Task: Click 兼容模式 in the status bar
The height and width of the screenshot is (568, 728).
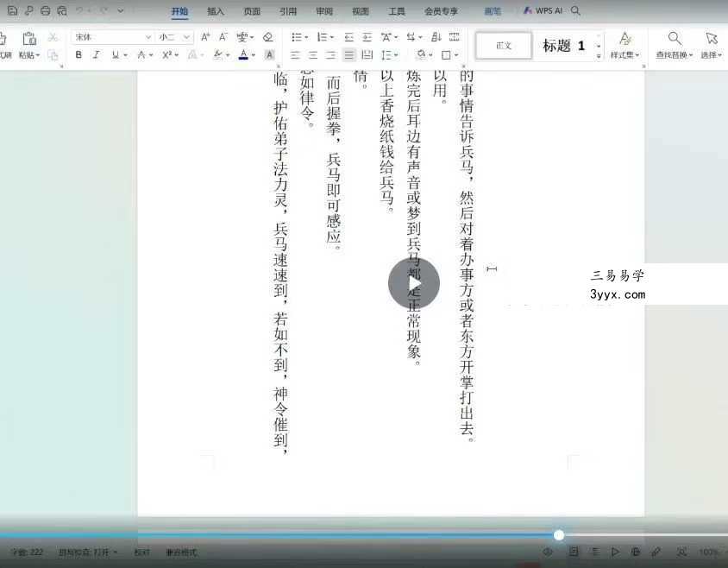Action: (181, 552)
